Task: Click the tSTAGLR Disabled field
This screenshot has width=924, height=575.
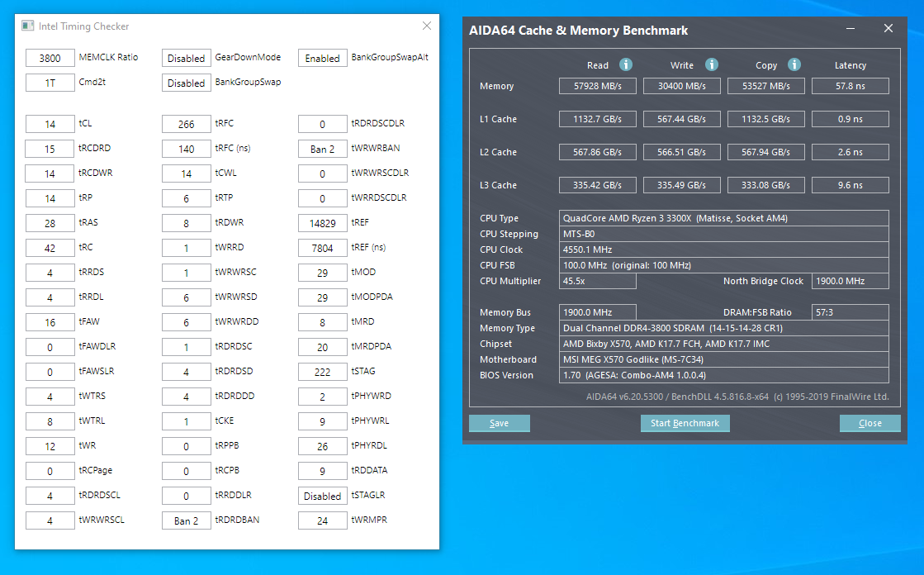Action: (322, 496)
